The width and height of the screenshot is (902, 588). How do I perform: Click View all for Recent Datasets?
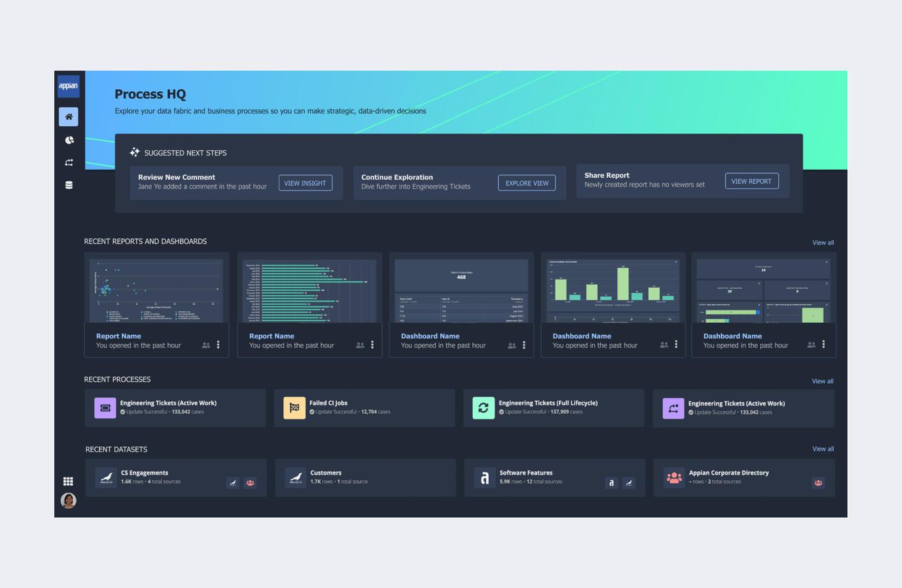(822, 448)
